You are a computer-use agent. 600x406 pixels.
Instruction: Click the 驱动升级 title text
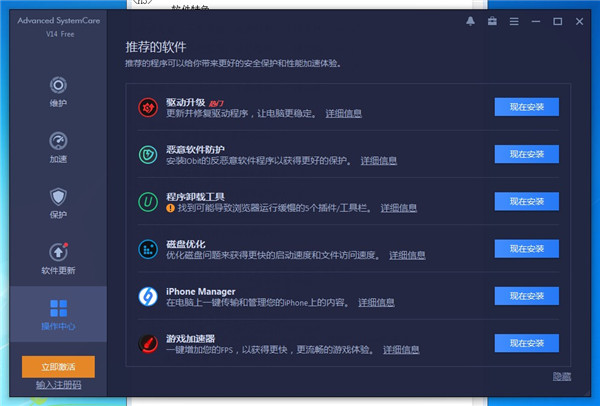(186, 102)
